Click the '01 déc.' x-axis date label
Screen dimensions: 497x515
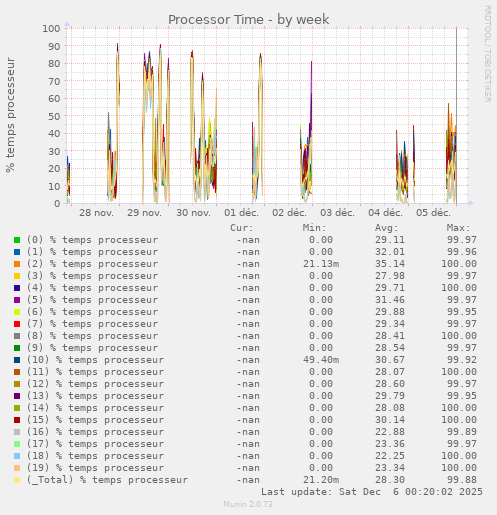(x=241, y=213)
